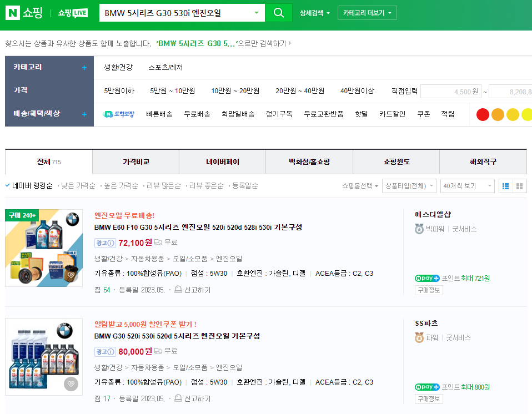Viewport: 532px width, 414px height.
Task: Select orange color filter swatch
Action: [498, 115]
